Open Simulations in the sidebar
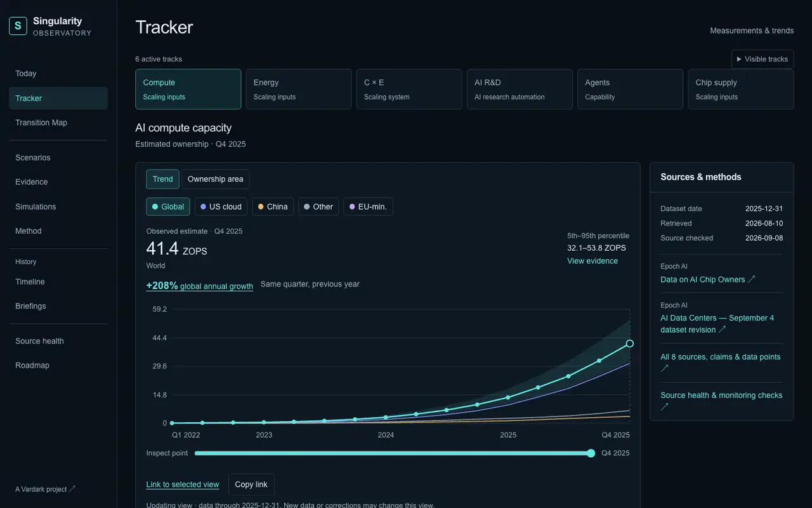The image size is (812, 508). point(58,206)
